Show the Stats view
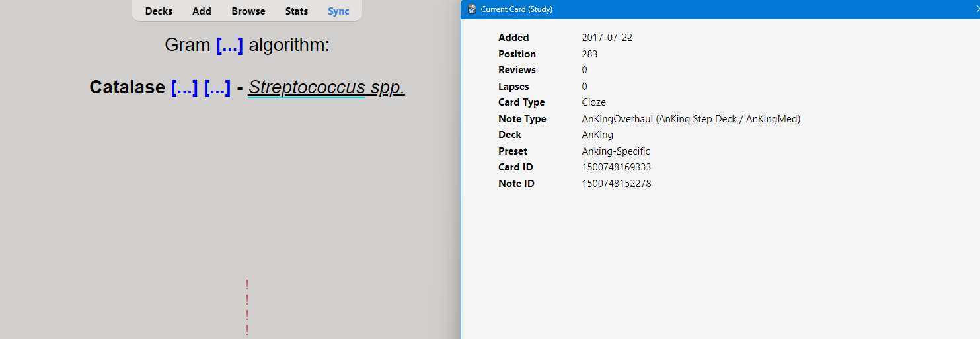980x339 pixels. click(x=297, y=11)
